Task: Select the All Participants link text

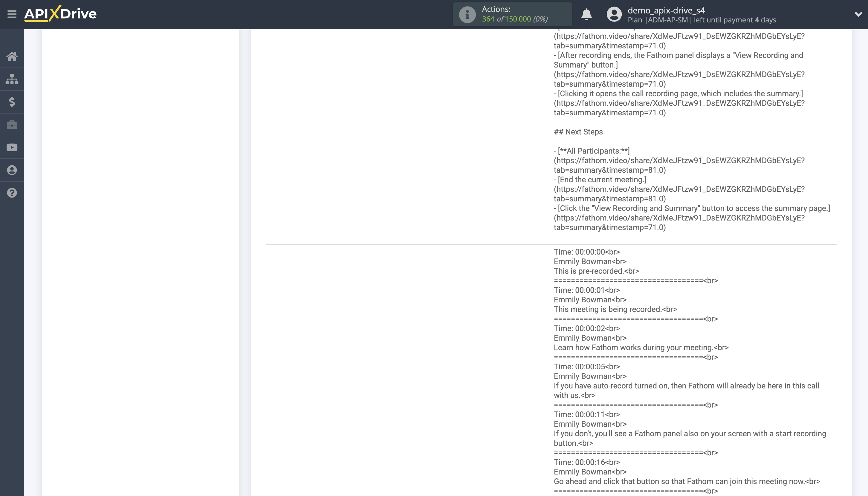Action: [594, 151]
